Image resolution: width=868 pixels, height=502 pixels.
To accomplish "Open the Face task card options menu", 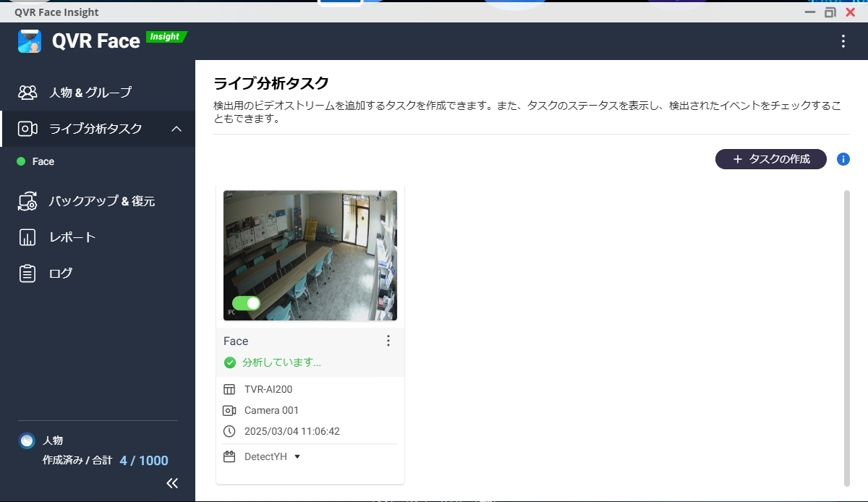I will (388, 341).
